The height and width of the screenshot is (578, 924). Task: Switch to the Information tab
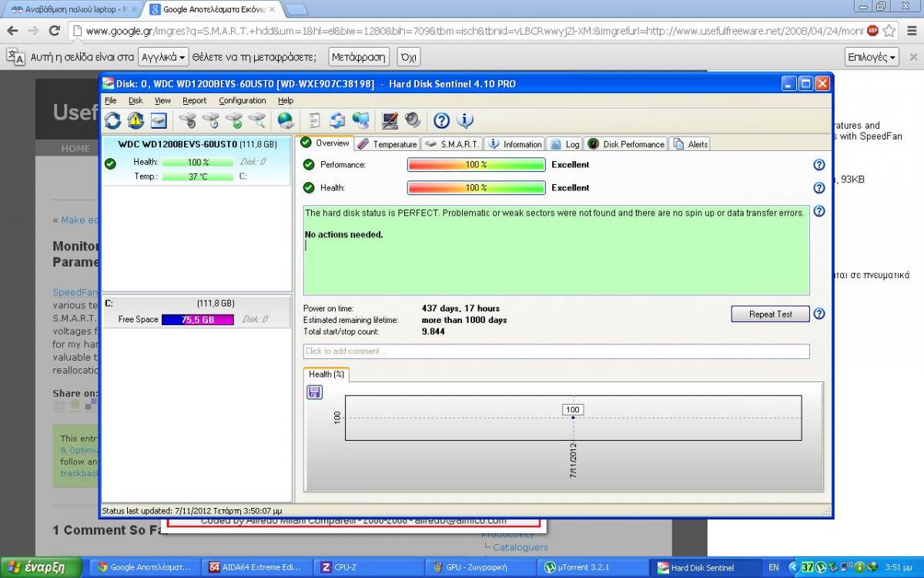[x=514, y=144]
